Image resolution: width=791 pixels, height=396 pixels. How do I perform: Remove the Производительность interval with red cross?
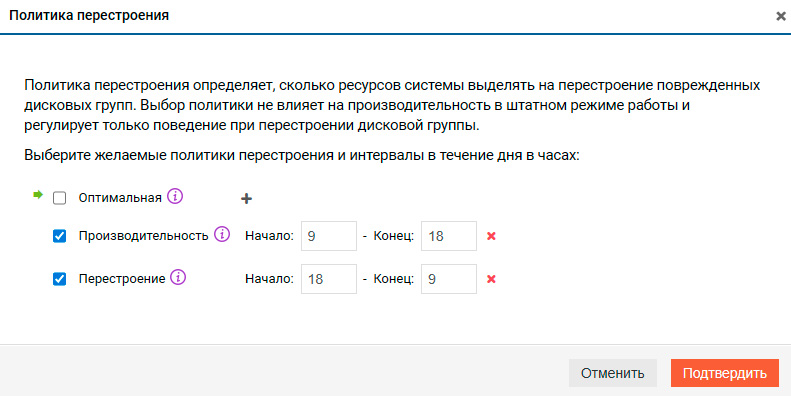click(491, 236)
